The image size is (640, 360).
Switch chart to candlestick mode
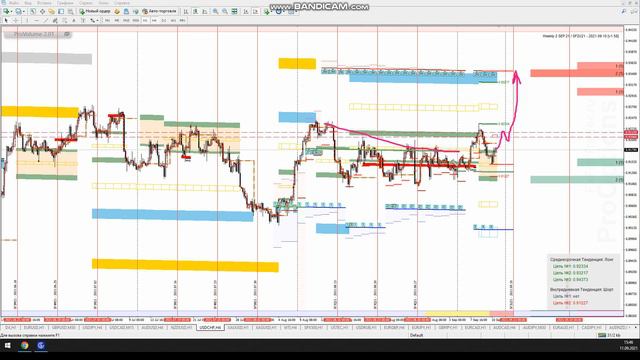pos(196,11)
